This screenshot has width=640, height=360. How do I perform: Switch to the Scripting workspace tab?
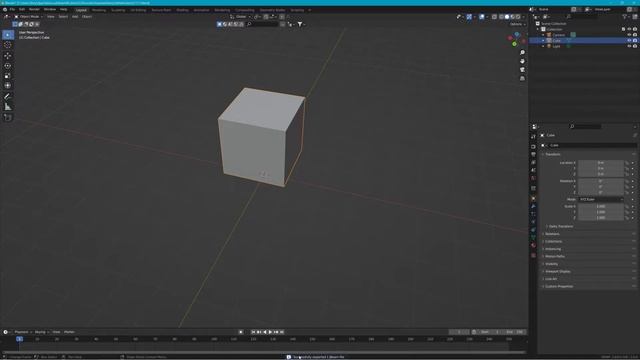297,10
